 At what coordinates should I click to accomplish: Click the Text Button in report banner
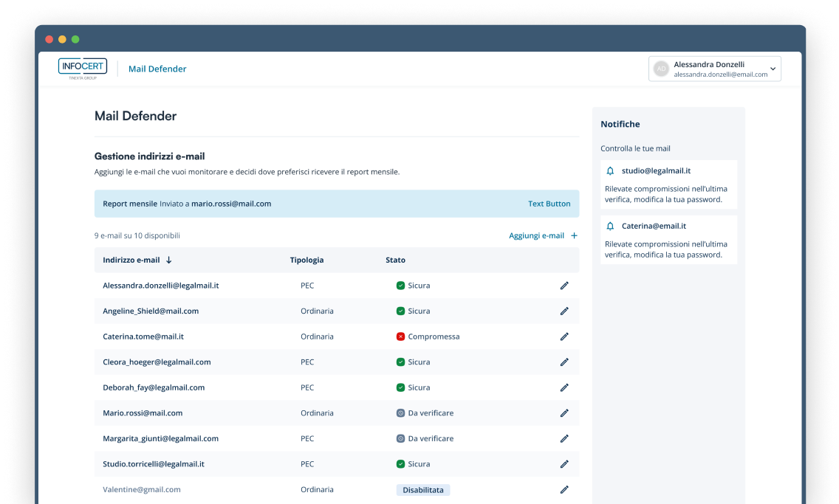pos(549,204)
